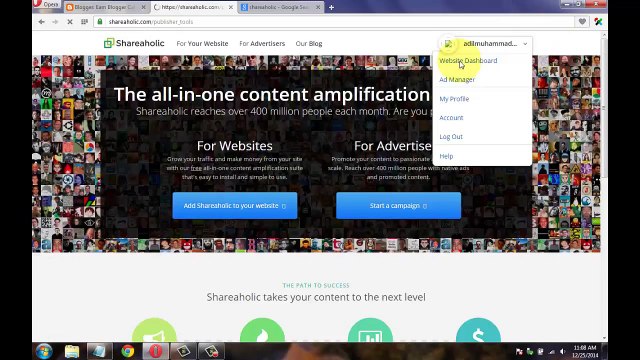
Task: Click the user avatar image
Action: [449, 44]
